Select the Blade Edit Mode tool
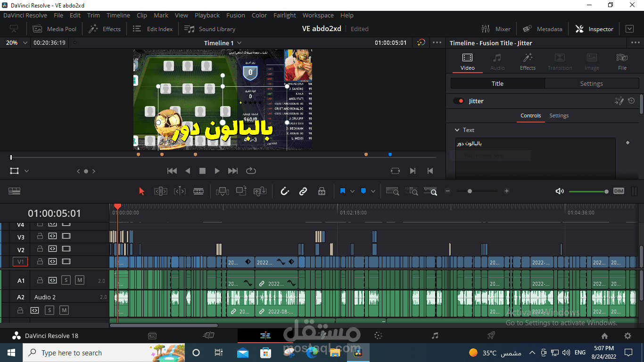This screenshot has width=644, height=362. pos(198,191)
